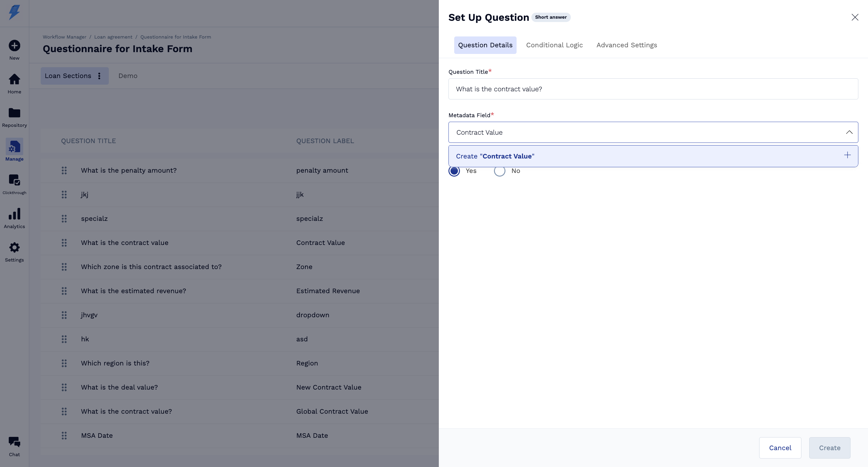Click the Create button at the bottom right
This screenshot has width=868, height=467.
[x=829, y=448]
